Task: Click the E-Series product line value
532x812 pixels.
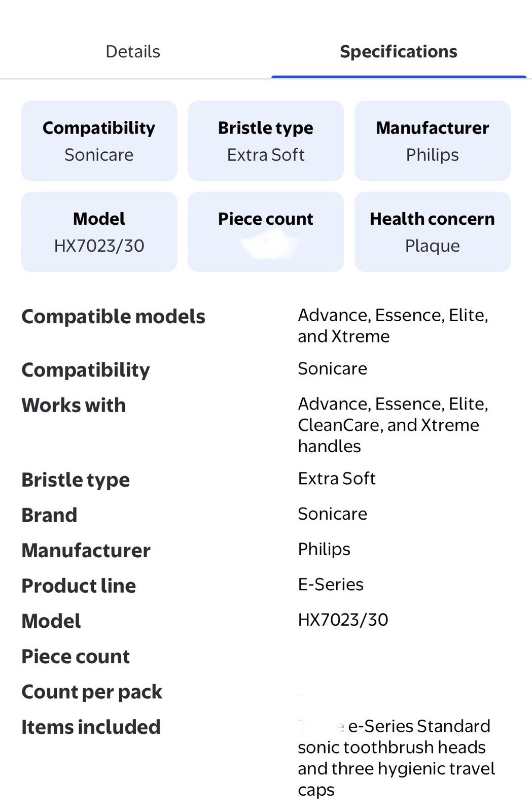Action: point(331,584)
